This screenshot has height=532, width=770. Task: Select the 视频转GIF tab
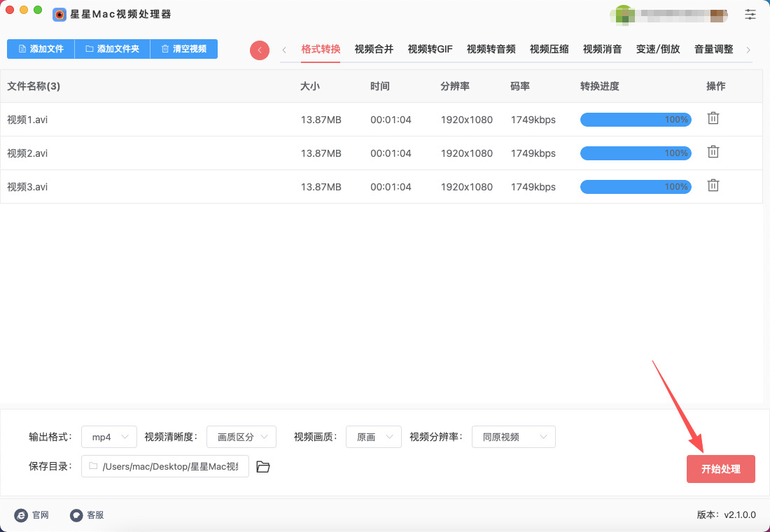tap(430, 49)
